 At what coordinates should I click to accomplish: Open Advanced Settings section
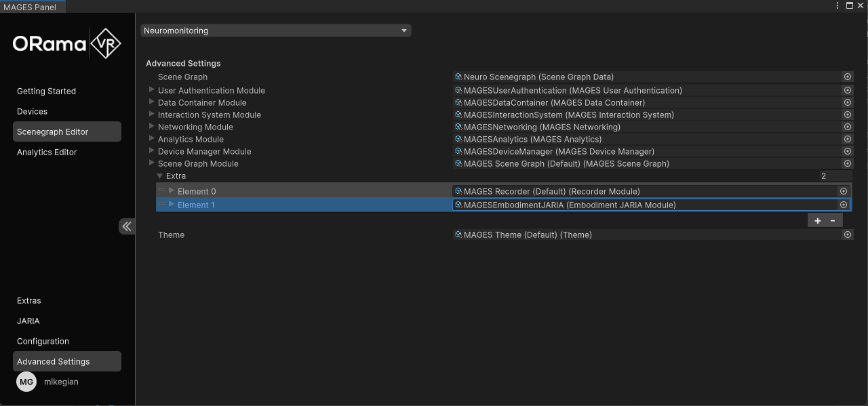click(x=67, y=361)
